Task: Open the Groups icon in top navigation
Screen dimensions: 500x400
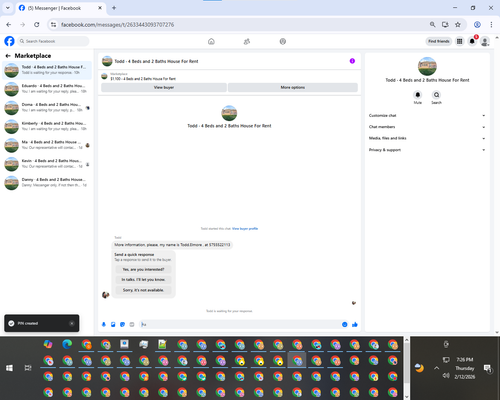Action: tap(283, 41)
